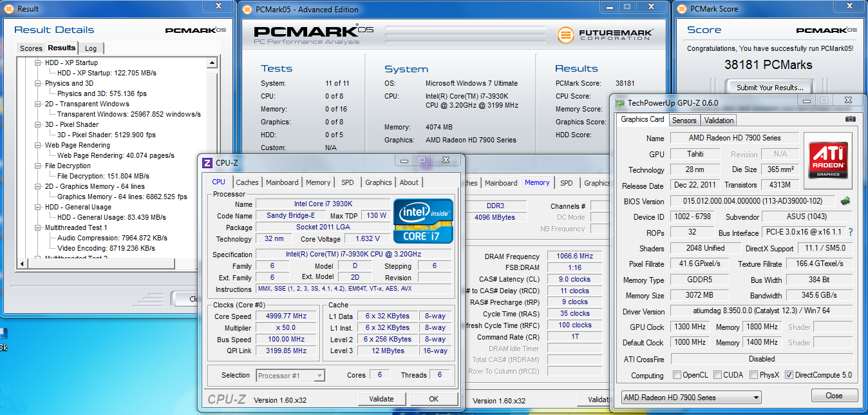Viewport: 868px width, 415px height.
Task: Open Memory tab in front CPU-Z window
Action: click(318, 182)
